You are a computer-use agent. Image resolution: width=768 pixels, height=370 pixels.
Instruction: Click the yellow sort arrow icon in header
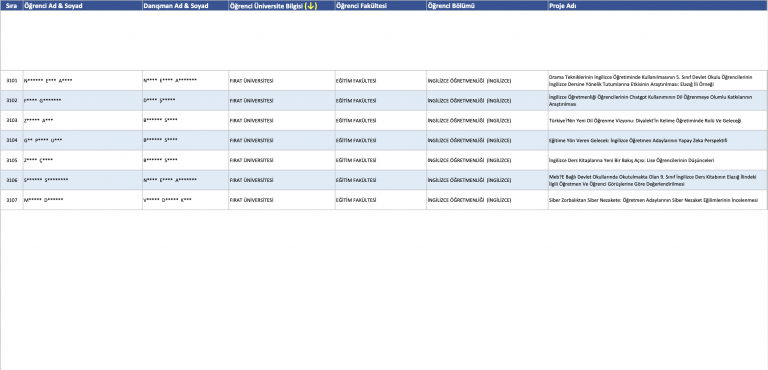pyautogui.click(x=311, y=6)
